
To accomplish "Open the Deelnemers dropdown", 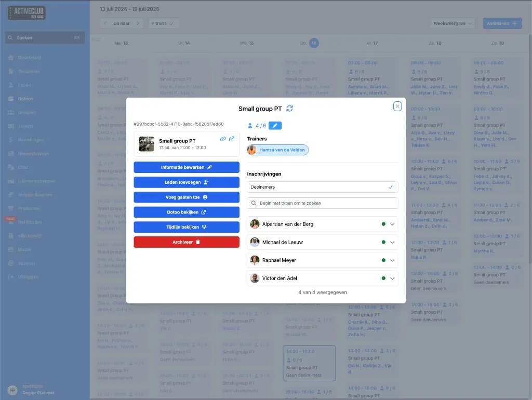I will 322,187.
